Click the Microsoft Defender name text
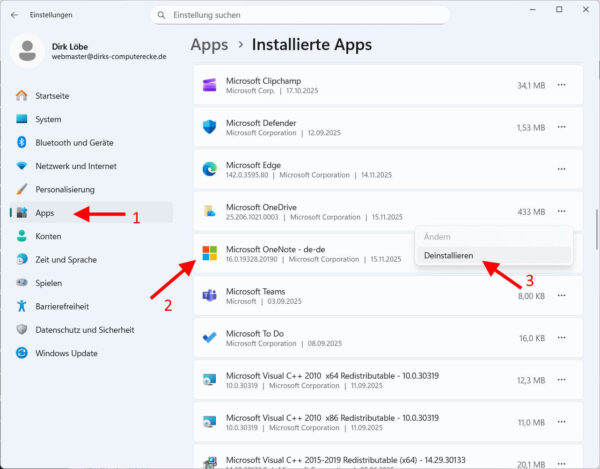Screen dimensions: 600x469 pyautogui.click(x=261, y=123)
